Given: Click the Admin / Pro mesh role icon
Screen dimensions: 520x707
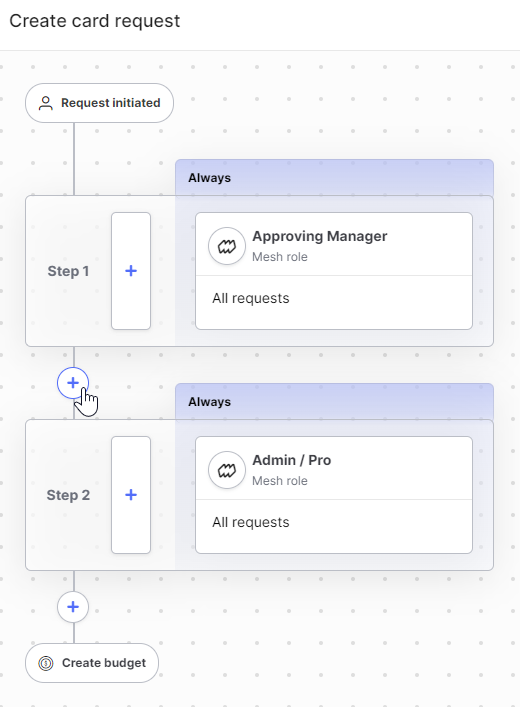Looking at the screenshot, I should 227,470.
